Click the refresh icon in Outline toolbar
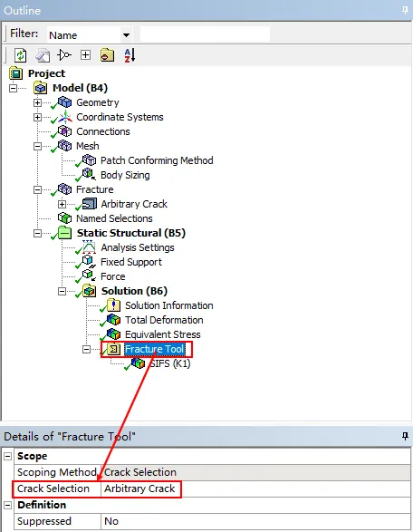Viewport: 413px width, 532px height. tap(20, 55)
